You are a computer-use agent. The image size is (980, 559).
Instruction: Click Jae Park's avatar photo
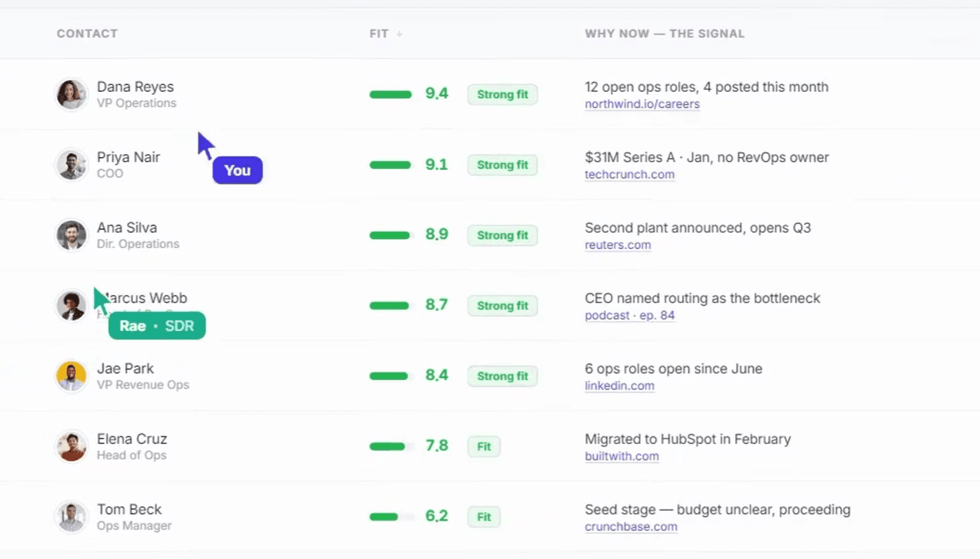tap(72, 376)
